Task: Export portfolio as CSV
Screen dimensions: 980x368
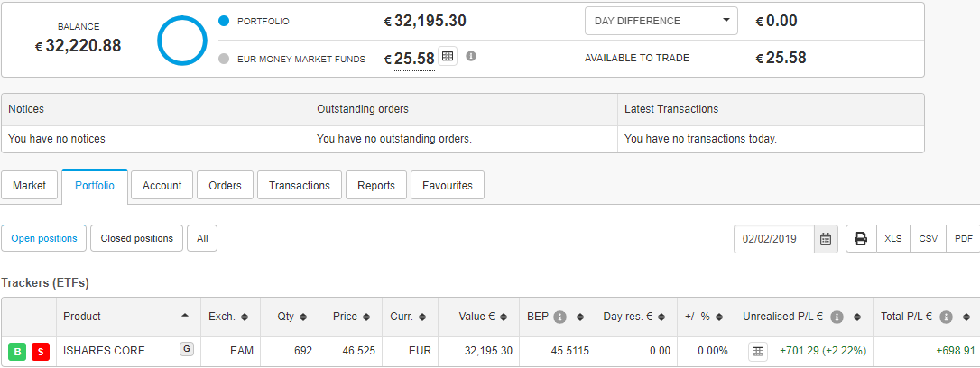Action: (x=929, y=239)
